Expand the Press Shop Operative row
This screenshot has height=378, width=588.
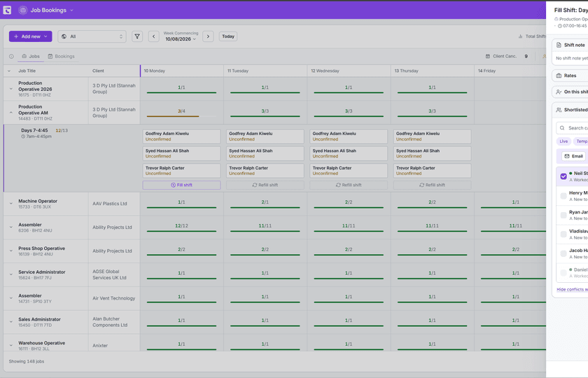coord(11,251)
